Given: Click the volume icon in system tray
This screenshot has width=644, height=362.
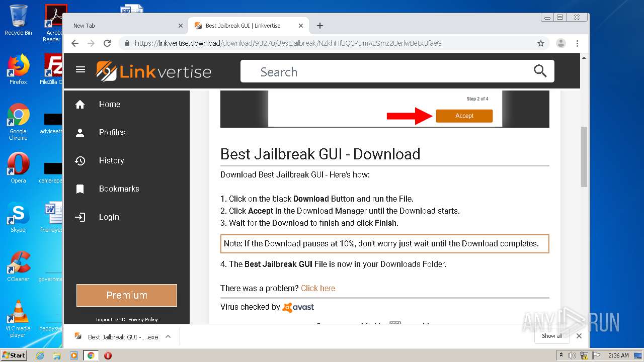Looking at the screenshot, I should coord(572,355).
